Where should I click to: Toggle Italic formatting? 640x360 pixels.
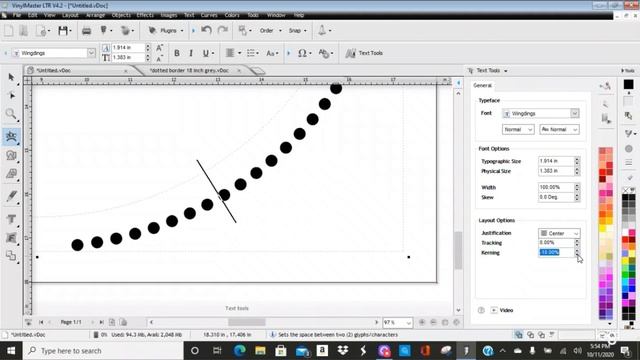191,53
